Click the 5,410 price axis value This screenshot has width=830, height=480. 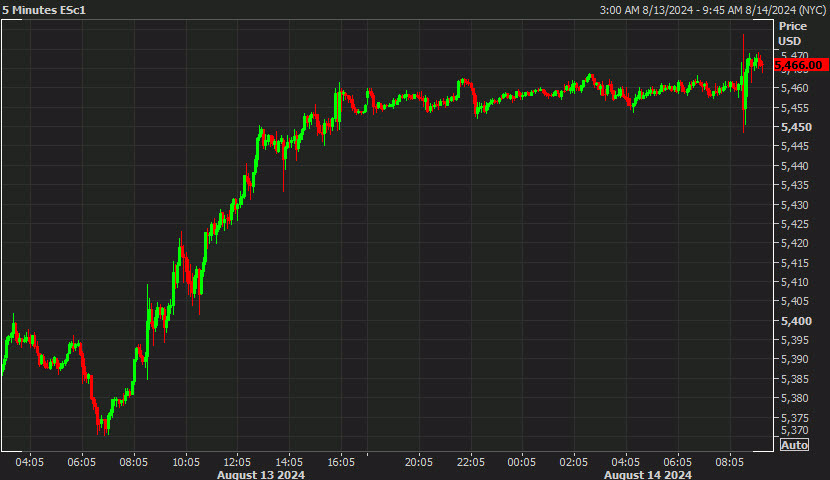795,282
